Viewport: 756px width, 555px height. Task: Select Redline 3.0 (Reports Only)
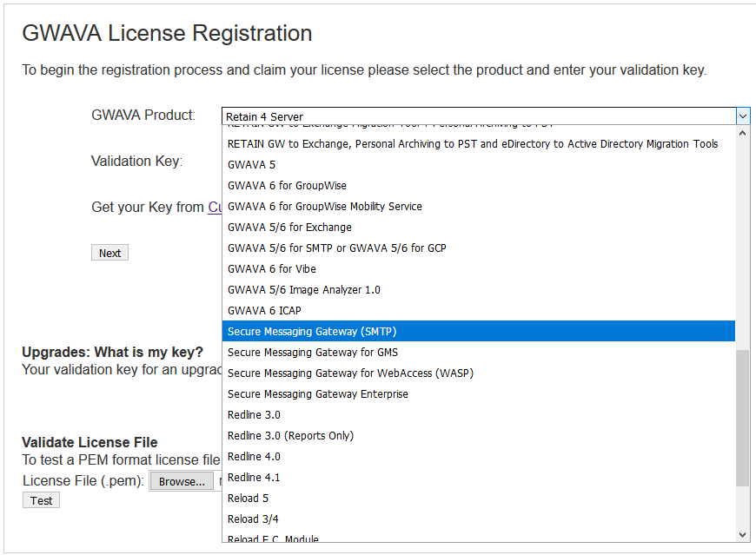coord(290,436)
